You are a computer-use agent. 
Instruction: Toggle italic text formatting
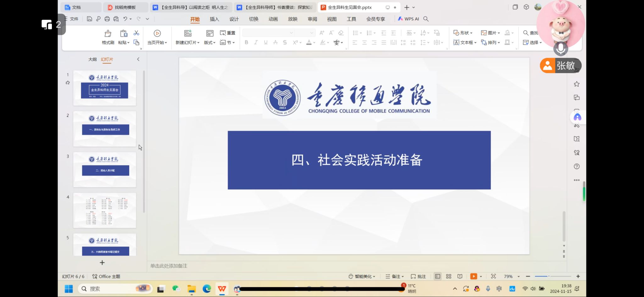pos(256,42)
